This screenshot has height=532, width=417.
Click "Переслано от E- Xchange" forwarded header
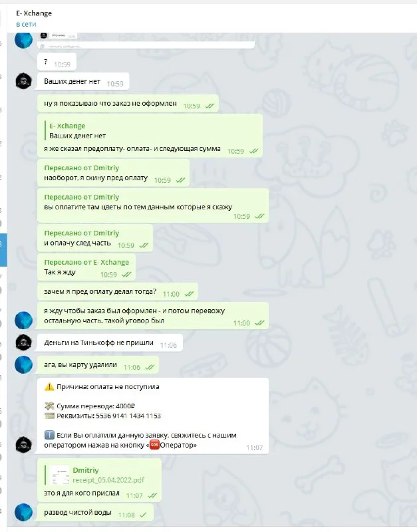(x=86, y=262)
